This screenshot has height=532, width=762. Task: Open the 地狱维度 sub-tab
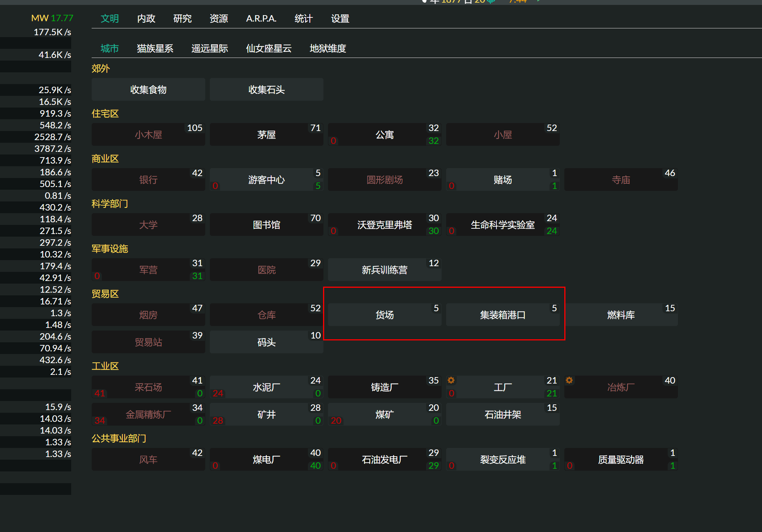[x=328, y=48]
